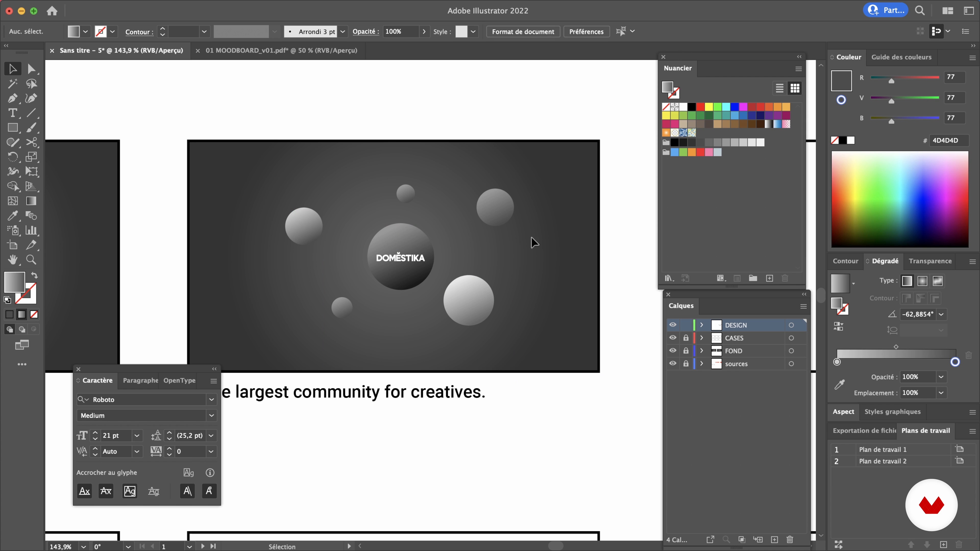Select the right gradient stop

click(955, 362)
